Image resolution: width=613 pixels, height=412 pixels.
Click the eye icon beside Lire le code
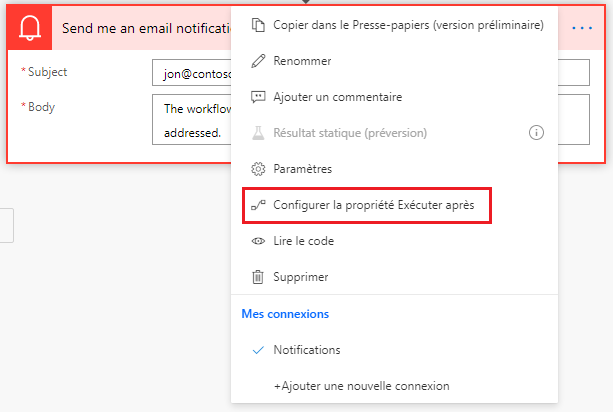(x=258, y=241)
